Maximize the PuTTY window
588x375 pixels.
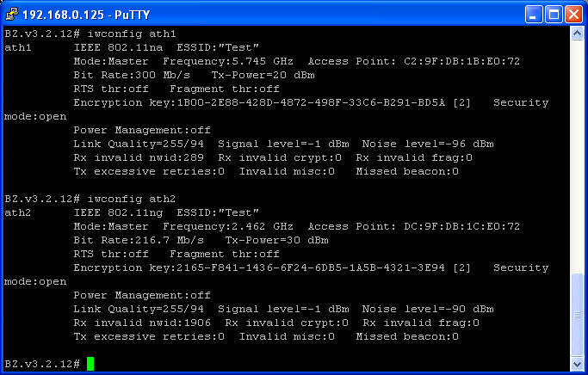[554, 13]
